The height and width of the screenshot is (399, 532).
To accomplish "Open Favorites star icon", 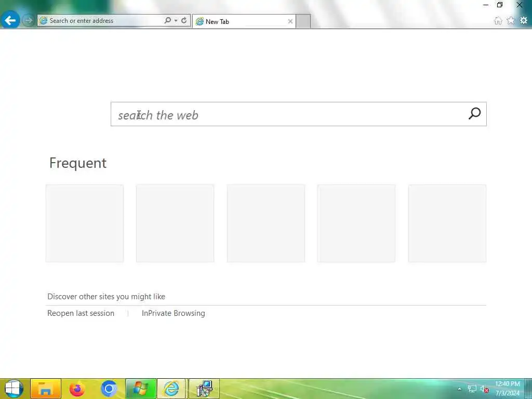I will tap(511, 21).
